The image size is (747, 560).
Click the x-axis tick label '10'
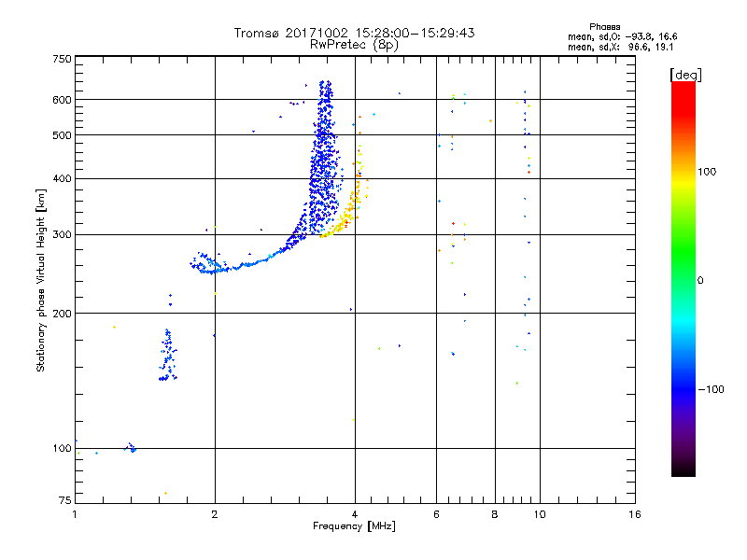click(540, 514)
